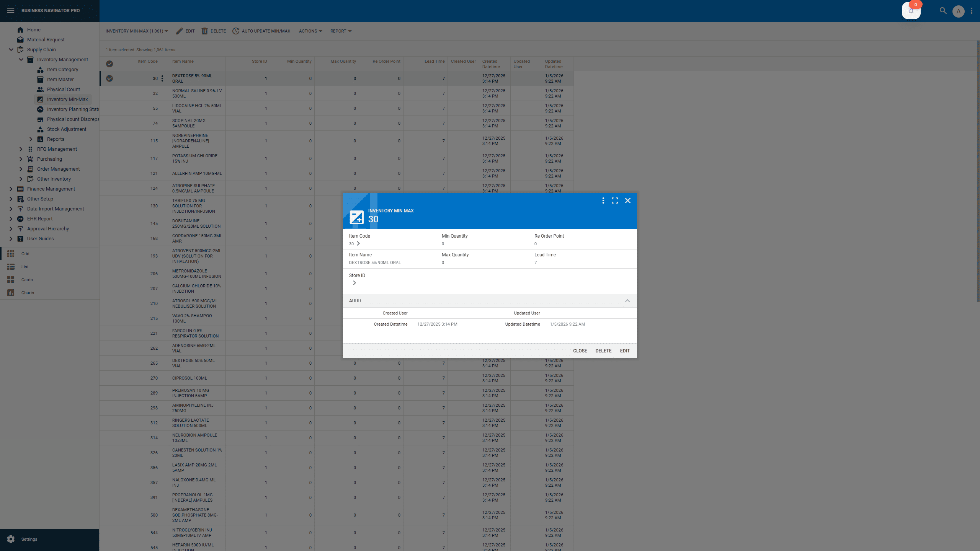Select the NORMAL SALINE 0.9% row checkbox
Image resolution: width=980 pixels, height=551 pixels.
tap(110, 93)
